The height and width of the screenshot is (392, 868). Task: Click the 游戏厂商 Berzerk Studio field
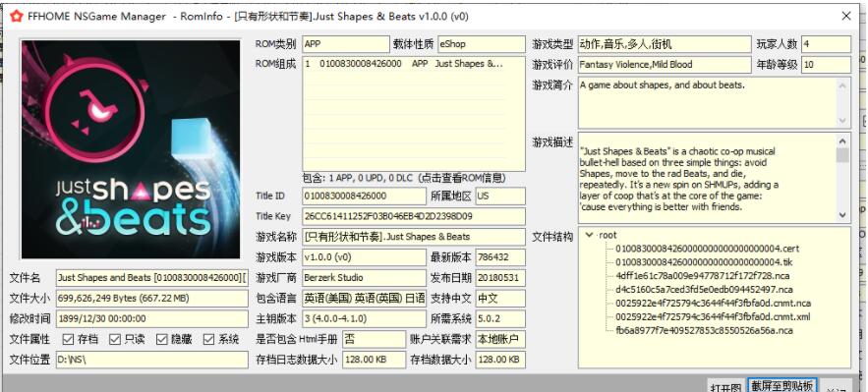[x=365, y=278]
